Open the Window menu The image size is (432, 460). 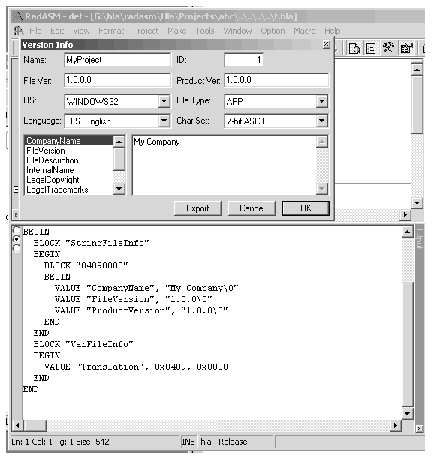click(x=238, y=31)
